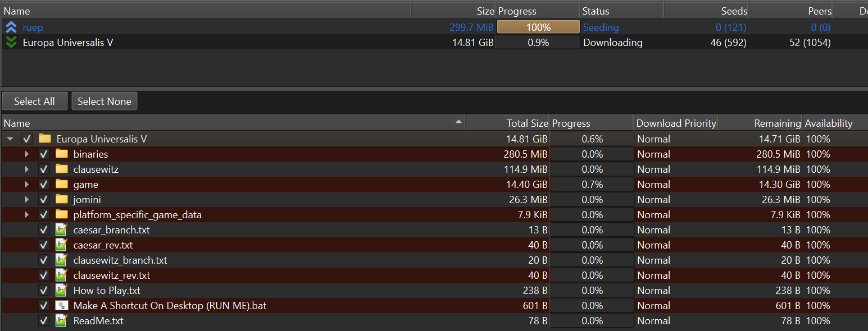The image size is (868, 331).
Task: Sort torrents by Size column header
Action: (453, 11)
